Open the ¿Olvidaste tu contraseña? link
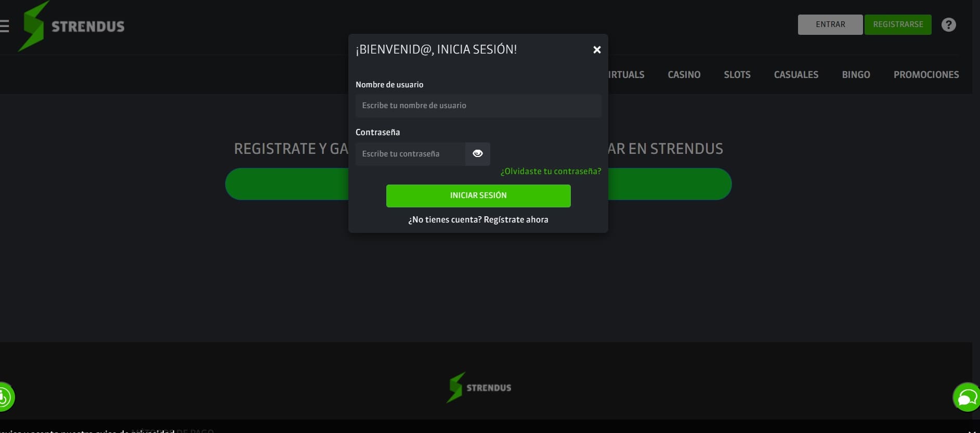Image resolution: width=980 pixels, height=433 pixels. coord(551,171)
